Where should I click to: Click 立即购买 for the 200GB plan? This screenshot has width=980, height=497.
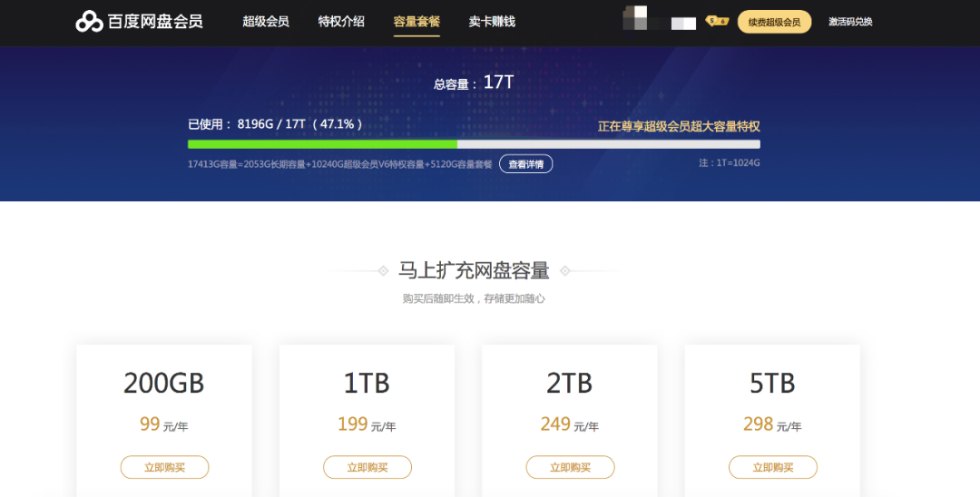pos(164,467)
